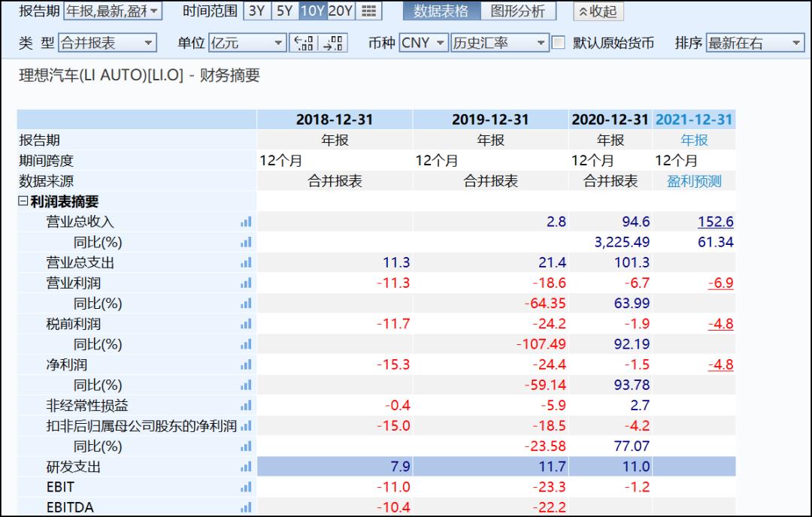Switch to 数据表格 tab

(x=442, y=11)
